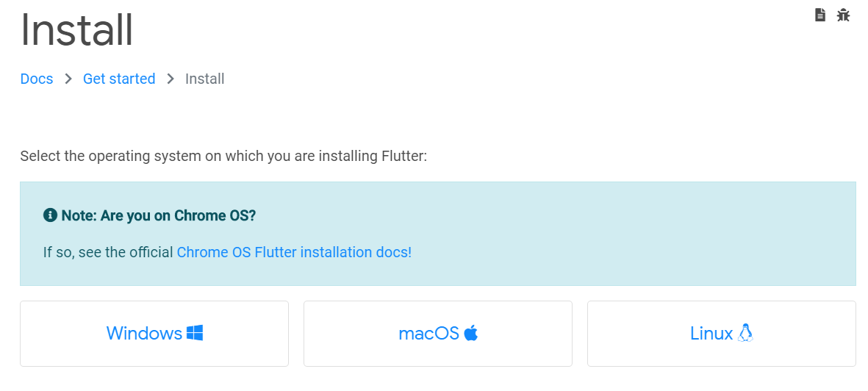The image size is (868, 391).
Task: Click the Windows logo icon
Action: 195,333
